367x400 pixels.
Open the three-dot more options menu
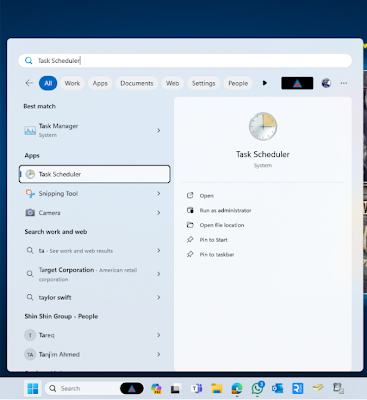coord(344,83)
